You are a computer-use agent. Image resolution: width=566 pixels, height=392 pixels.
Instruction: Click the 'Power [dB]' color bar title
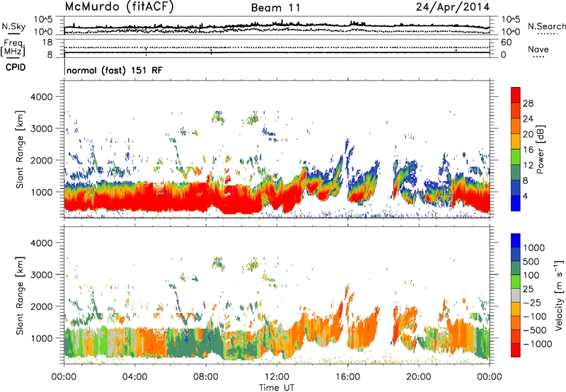click(x=540, y=149)
